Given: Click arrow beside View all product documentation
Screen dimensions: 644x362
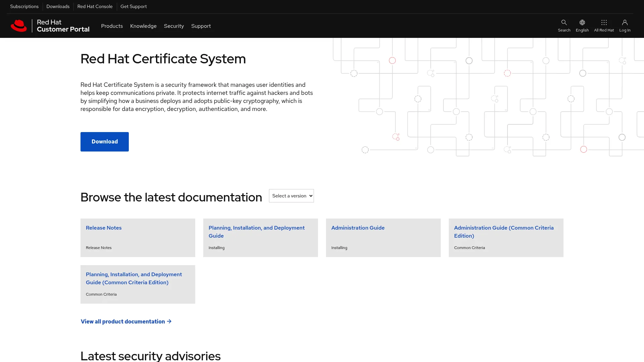Looking at the screenshot, I should (x=169, y=321).
